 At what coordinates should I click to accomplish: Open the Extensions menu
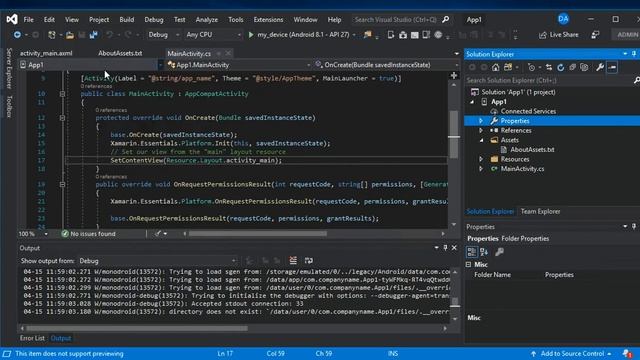tap(268, 20)
